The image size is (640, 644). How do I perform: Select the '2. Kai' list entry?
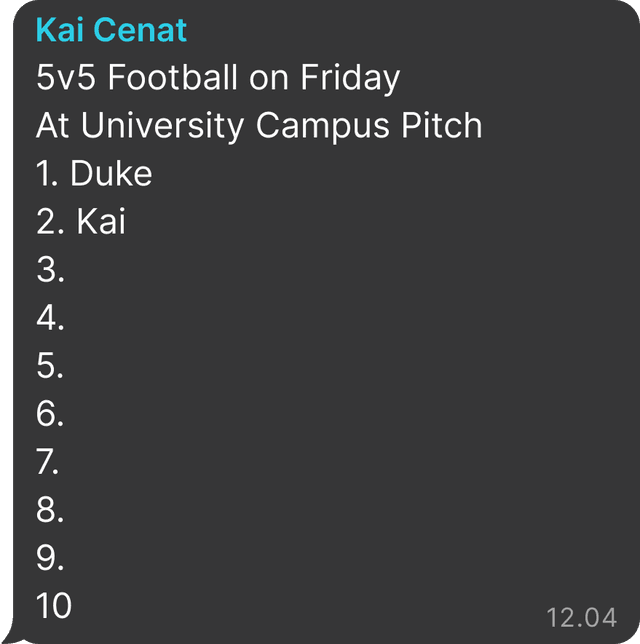click(81, 221)
